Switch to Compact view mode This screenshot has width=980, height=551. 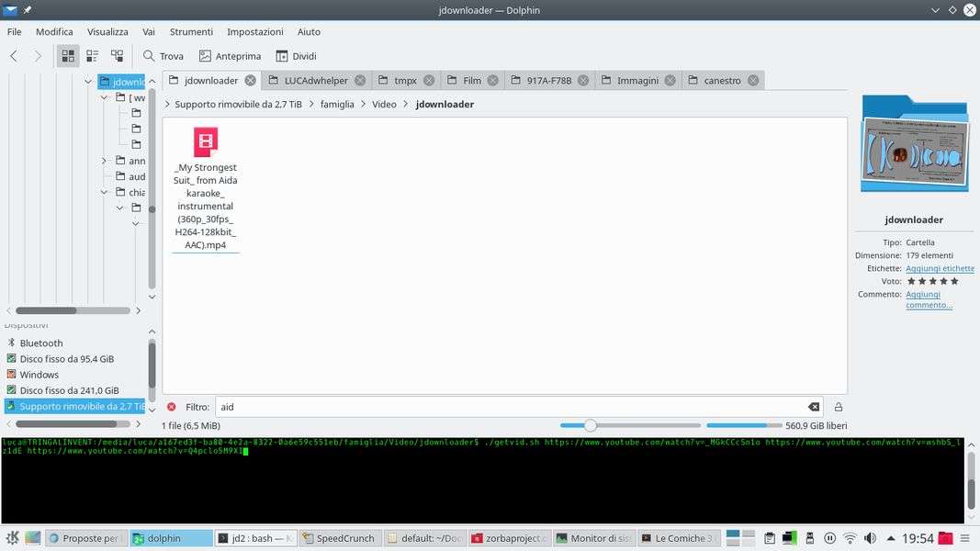(x=93, y=56)
